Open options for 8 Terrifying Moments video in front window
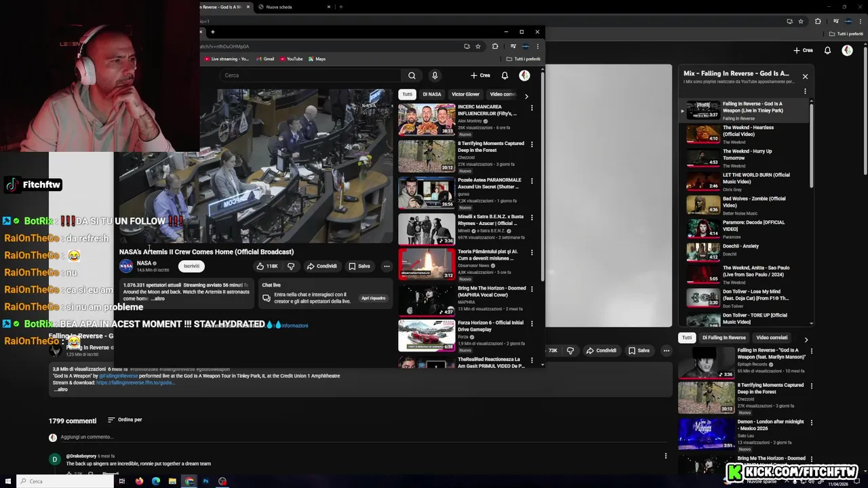Viewport: 868px width, 488px height. tap(532, 144)
